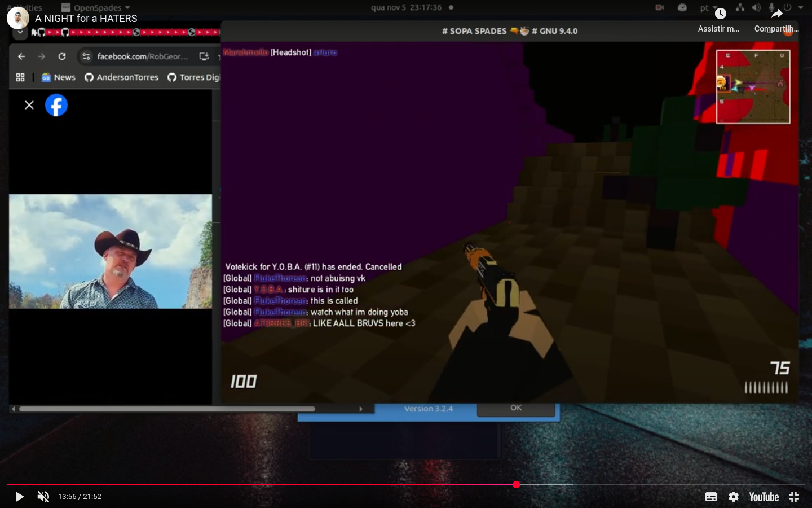This screenshot has width=812, height=508.
Task: Open the system power menu arrow
Action: [x=800, y=7]
